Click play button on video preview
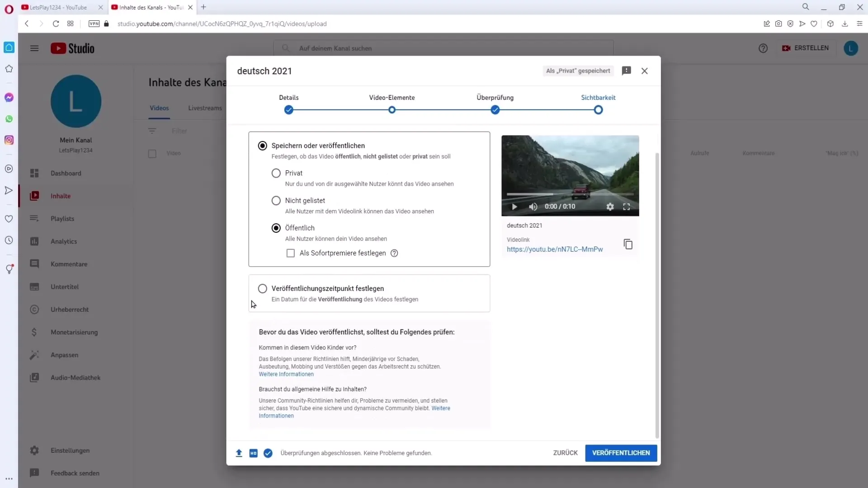 point(514,206)
